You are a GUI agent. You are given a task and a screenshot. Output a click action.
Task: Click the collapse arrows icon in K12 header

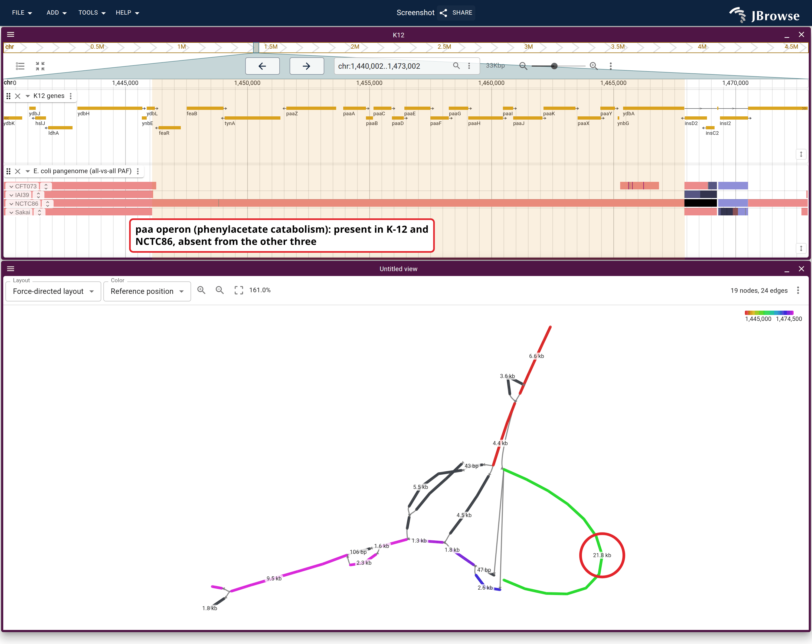pyautogui.click(x=40, y=66)
